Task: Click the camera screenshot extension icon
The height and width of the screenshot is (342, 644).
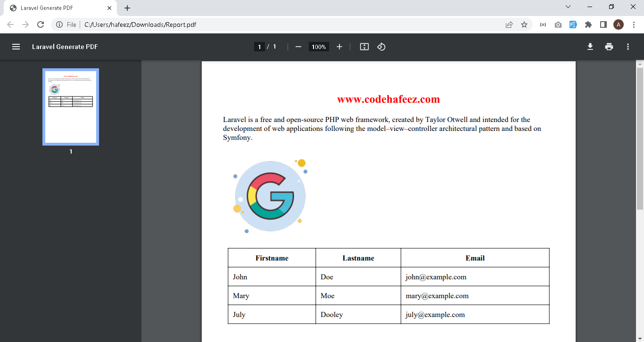Action: coord(558,24)
